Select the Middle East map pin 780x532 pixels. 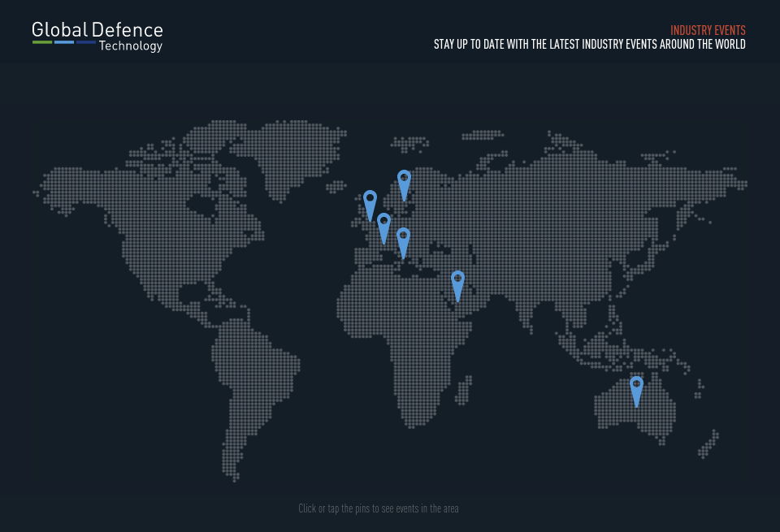point(457,282)
